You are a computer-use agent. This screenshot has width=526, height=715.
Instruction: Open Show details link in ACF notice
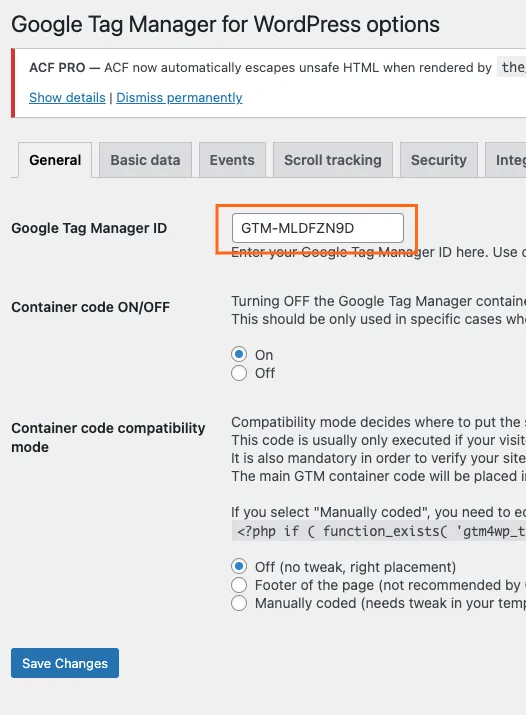(67, 98)
